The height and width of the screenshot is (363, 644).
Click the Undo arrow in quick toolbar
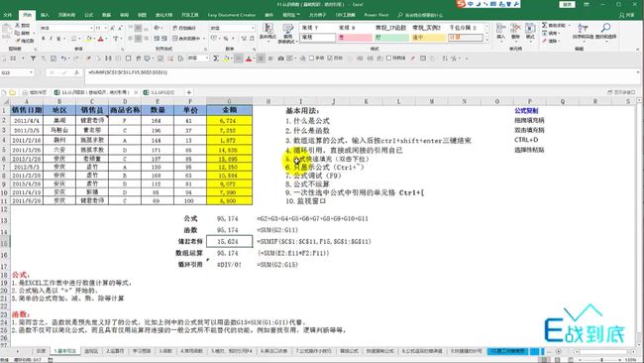click(x=63, y=59)
